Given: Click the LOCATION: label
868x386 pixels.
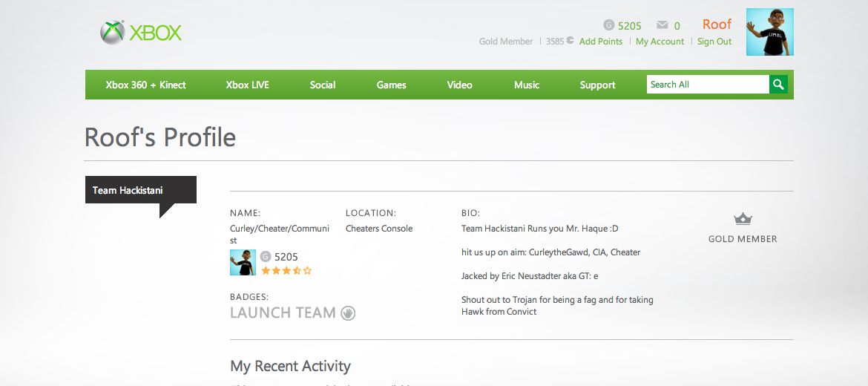Looking at the screenshot, I should pos(371,212).
